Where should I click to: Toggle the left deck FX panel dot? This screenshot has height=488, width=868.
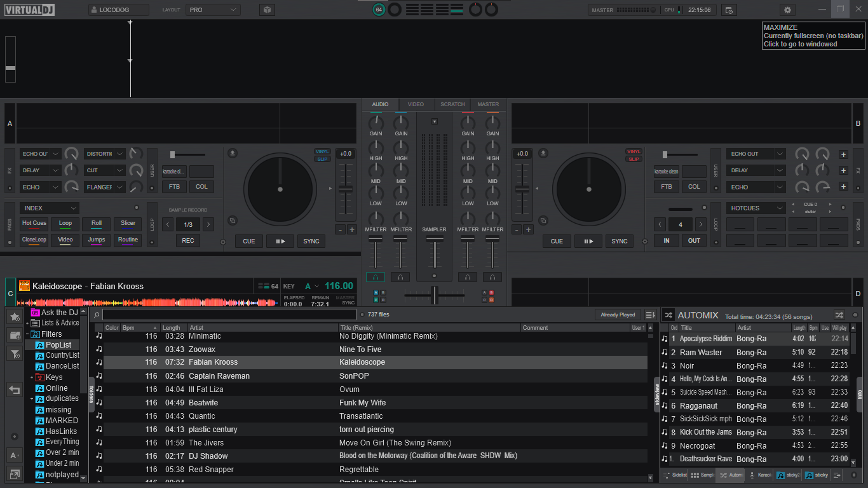tap(10, 189)
